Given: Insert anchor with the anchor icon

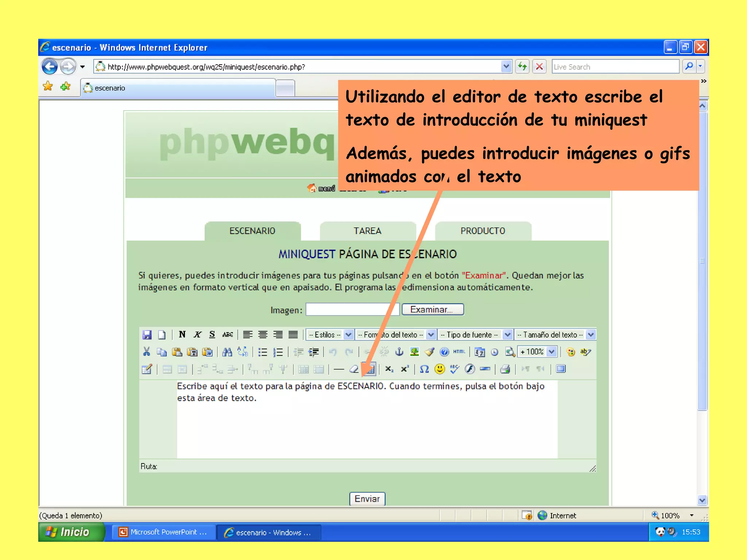Looking at the screenshot, I should [399, 352].
